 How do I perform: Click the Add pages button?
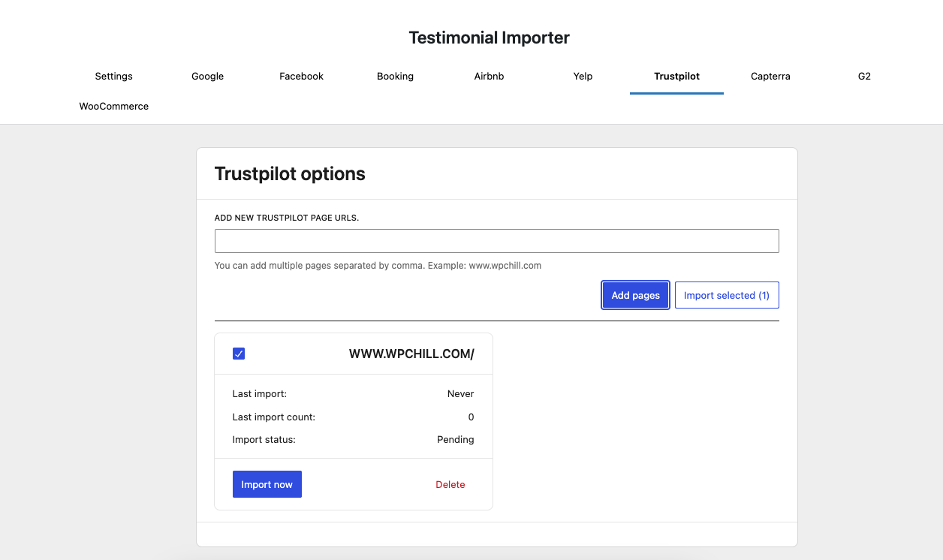pyautogui.click(x=635, y=295)
